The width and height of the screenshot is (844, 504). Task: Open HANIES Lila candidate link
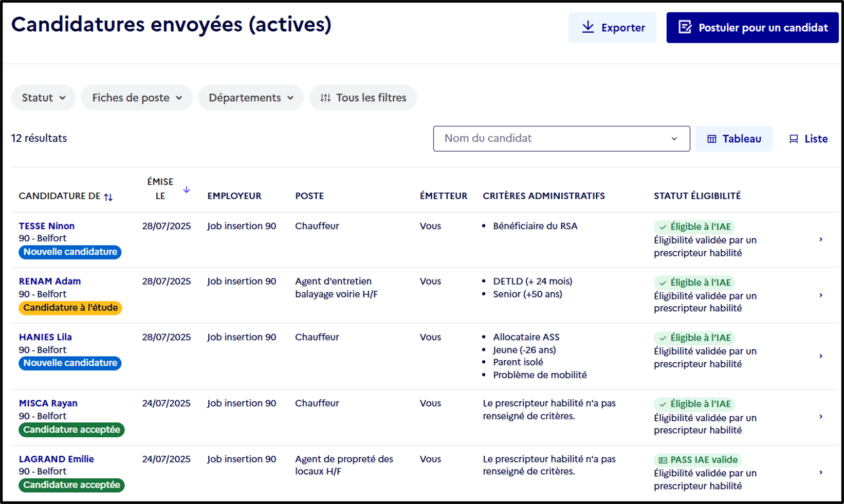click(x=45, y=338)
